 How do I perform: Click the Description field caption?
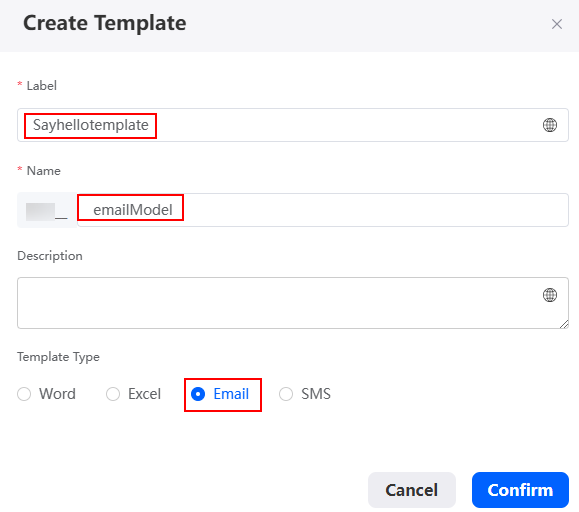[50, 256]
